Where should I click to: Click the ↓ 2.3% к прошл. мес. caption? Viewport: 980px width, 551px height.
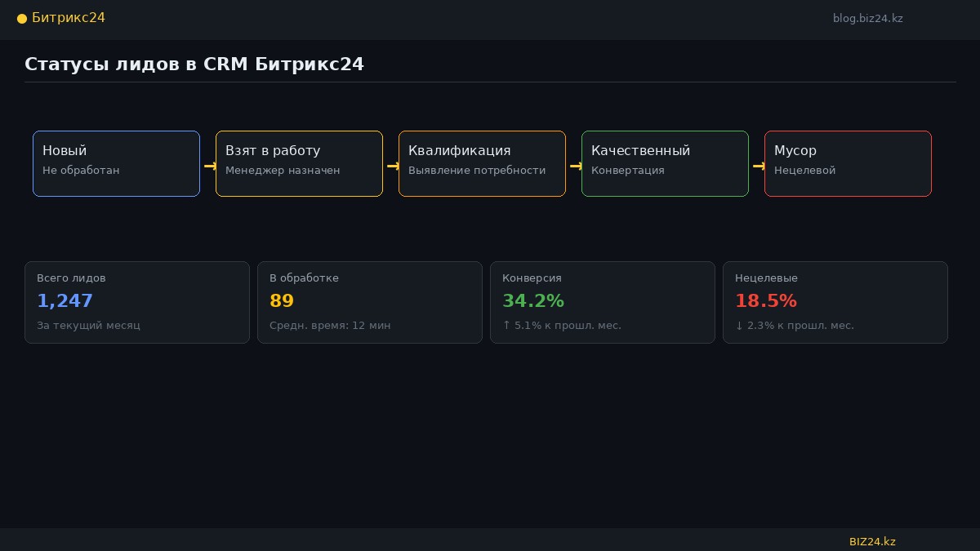(795, 326)
